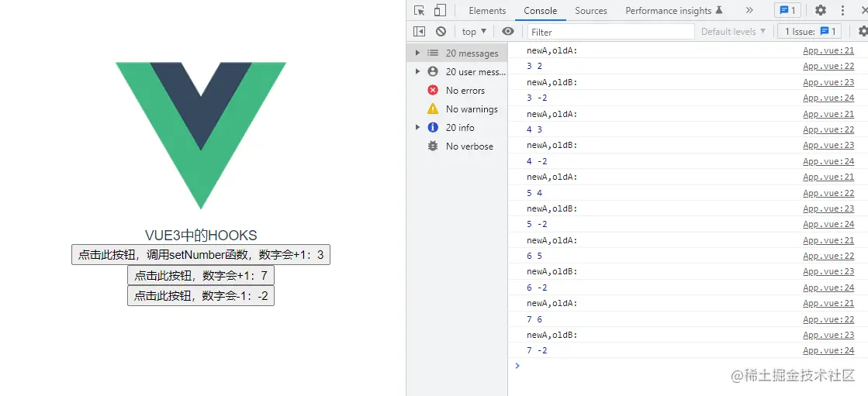Viewport: 868px width, 396px height.
Task: Select console log value '3 2'
Action: (534, 67)
